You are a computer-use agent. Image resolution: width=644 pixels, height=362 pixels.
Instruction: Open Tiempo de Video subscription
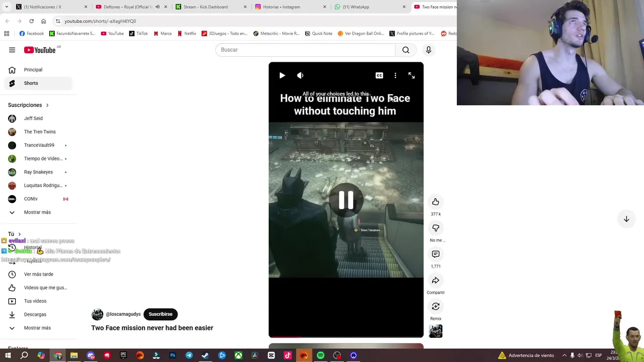38,158
